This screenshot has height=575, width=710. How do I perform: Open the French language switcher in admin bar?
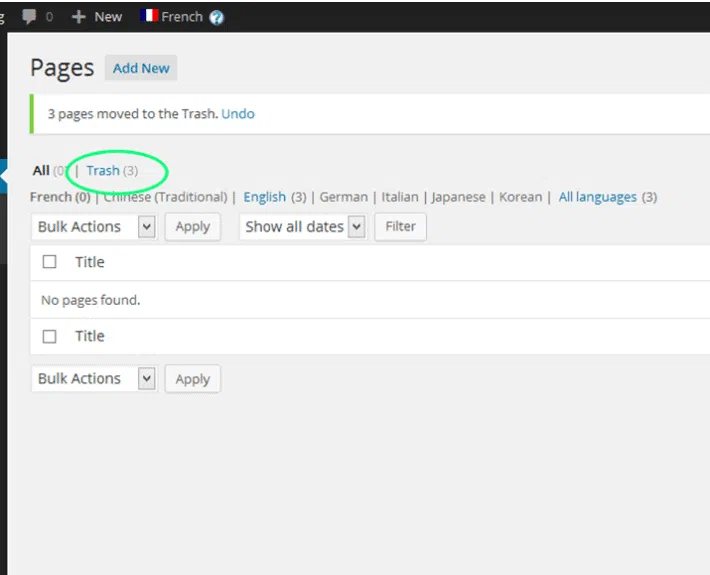click(x=182, y=17)
